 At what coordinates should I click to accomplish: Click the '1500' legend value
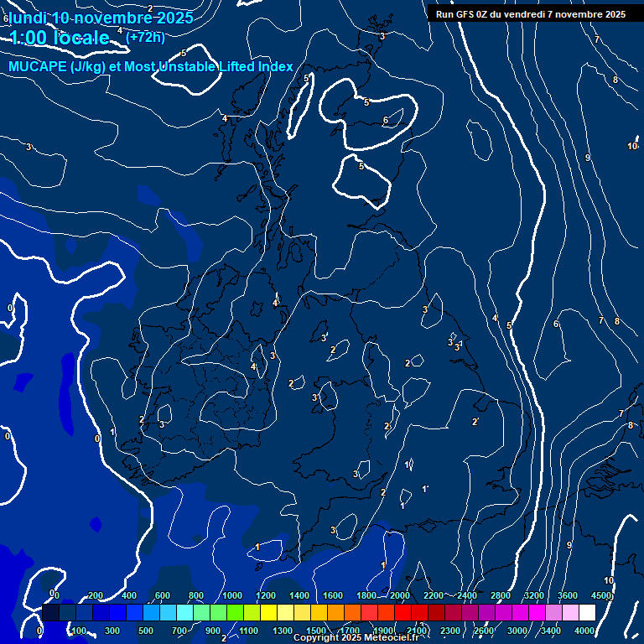(316, 631)
